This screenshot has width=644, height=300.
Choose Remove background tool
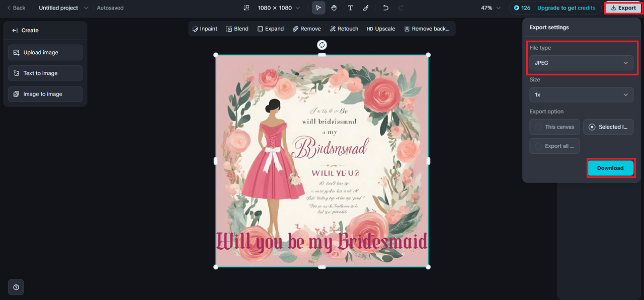point(427,29)
